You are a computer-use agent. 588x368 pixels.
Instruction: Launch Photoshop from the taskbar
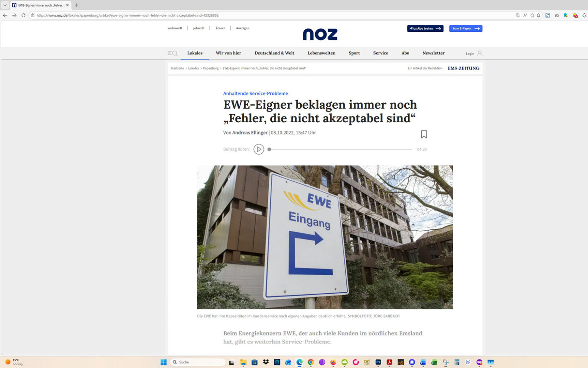pyautogui.click(x=378, y=362)
